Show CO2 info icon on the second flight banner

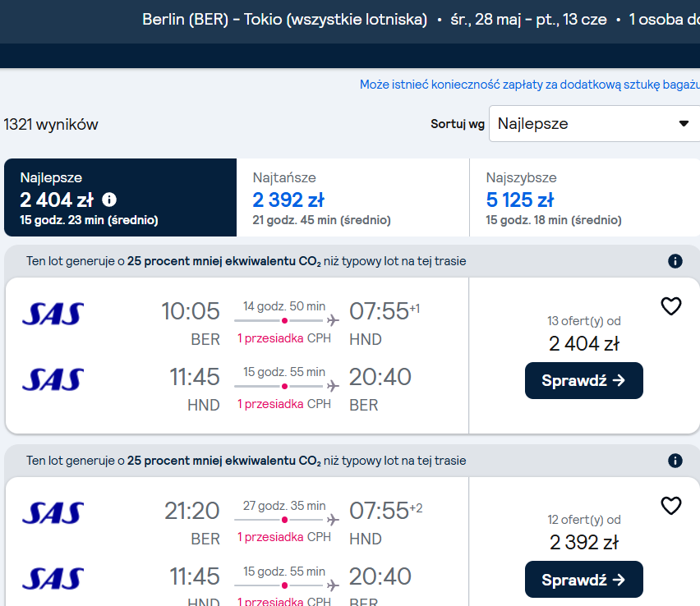(x=675, y=461)
